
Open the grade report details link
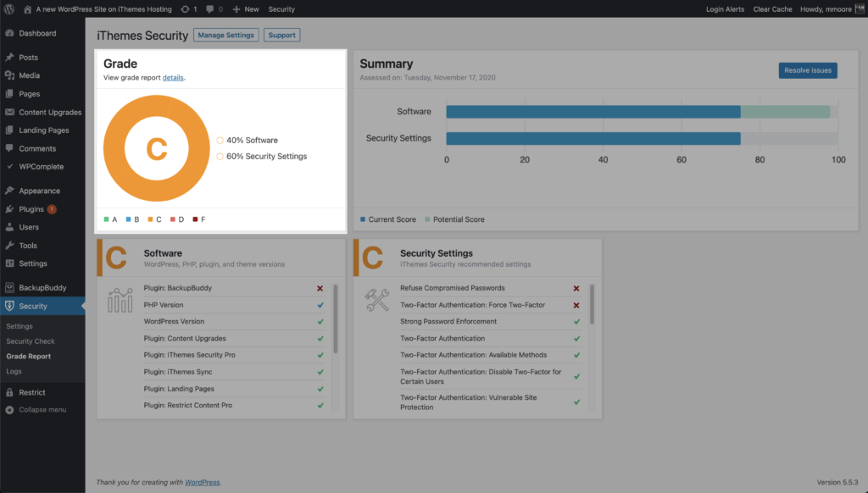pos(173,77)
